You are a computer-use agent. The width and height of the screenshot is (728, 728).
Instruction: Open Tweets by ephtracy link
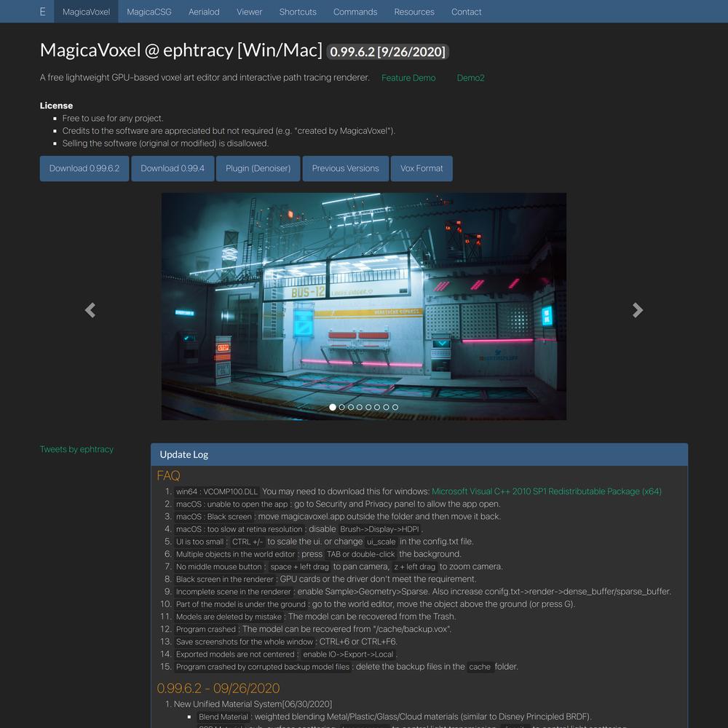76,449
